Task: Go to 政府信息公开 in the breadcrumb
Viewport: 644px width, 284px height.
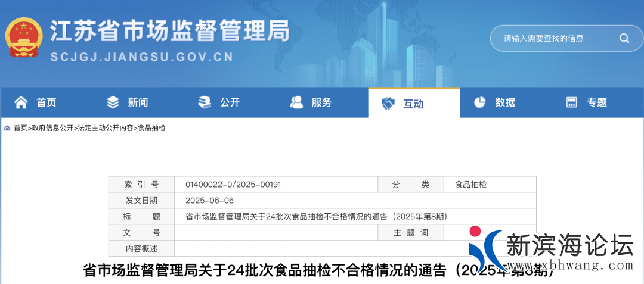Action: tap(53, 128)
